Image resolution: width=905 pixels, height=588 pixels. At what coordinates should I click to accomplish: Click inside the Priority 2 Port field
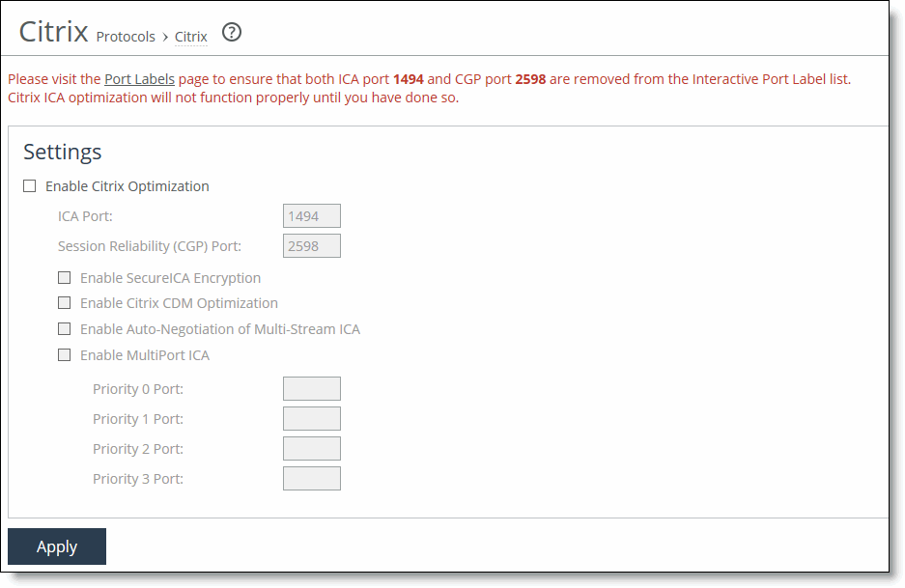[311, 448]
